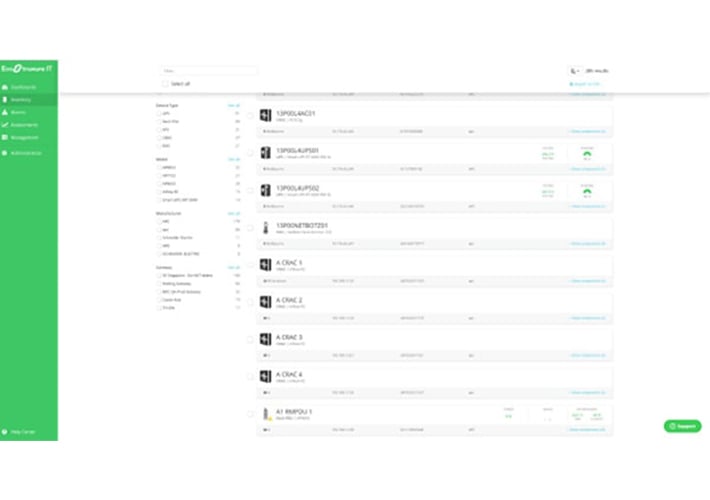Open Alarms bell icon in sidebar
The width and height of the screenshot is (710, 500).
click(x=5, y=112)
